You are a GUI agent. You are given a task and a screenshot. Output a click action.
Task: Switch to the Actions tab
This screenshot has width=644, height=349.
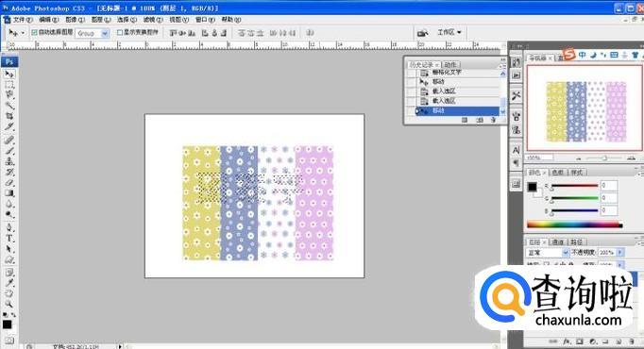pos(450,65)
